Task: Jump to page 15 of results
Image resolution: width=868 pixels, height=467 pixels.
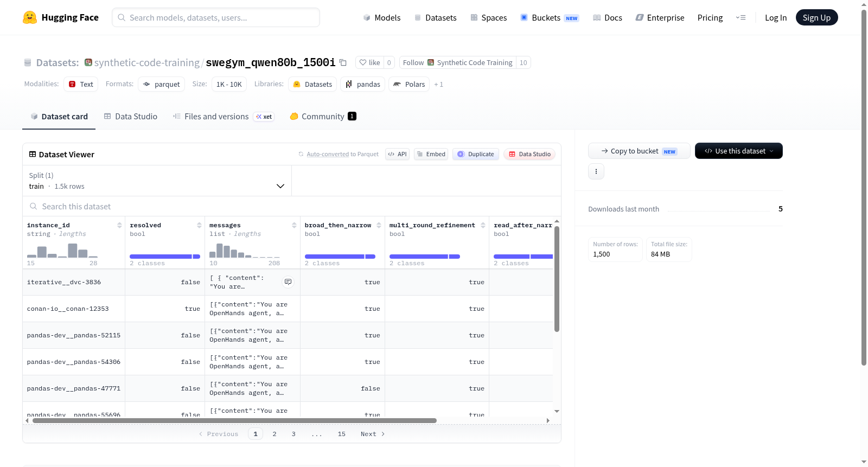Action: coord(342,434)
